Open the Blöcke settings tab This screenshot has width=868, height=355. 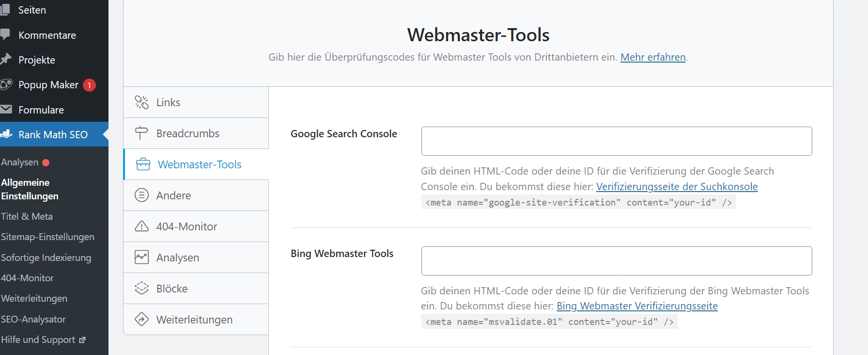pos(196,289)
